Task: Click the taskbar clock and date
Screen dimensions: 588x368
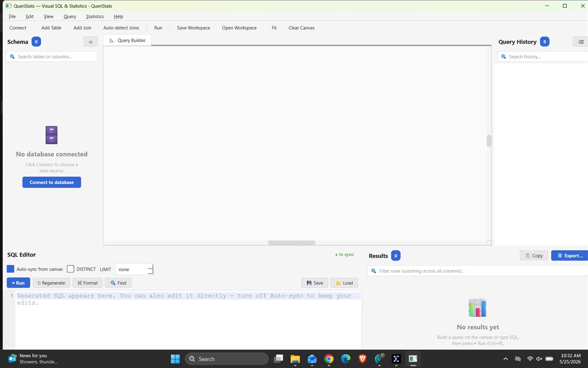Action: [x=570, y=359]
